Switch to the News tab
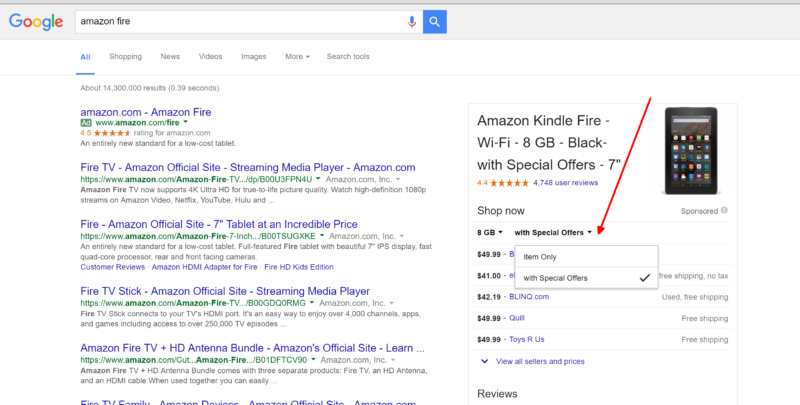 (170, 57)
